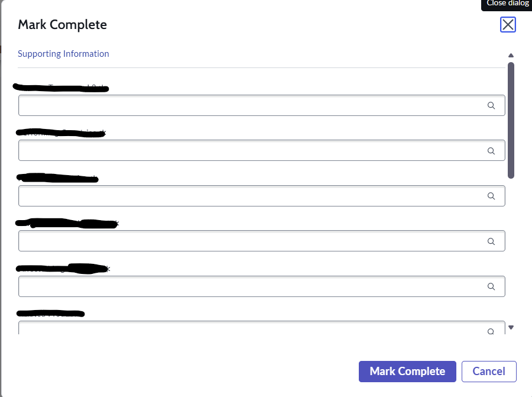Click inside the fifth lookup input field
The width and height of the screenshot is (532, 397).
[x=248, y=286]
